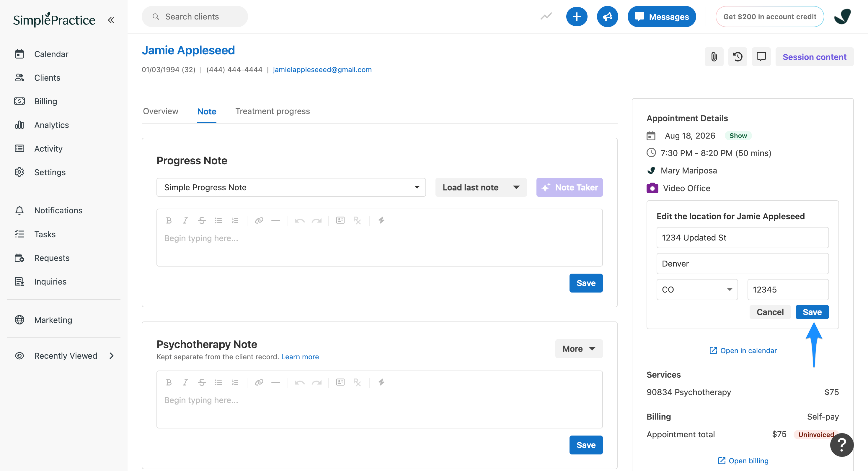The height and width of the screenshot is (471, 868).
Task: Click the Learn more link
Action: click(300, 357)
